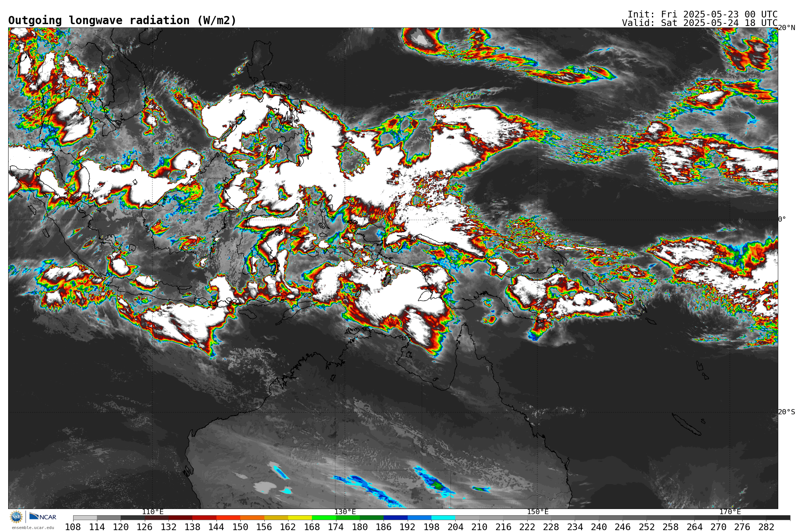Click the colorbar value 282
802x532 pixels.
point(766,527)
